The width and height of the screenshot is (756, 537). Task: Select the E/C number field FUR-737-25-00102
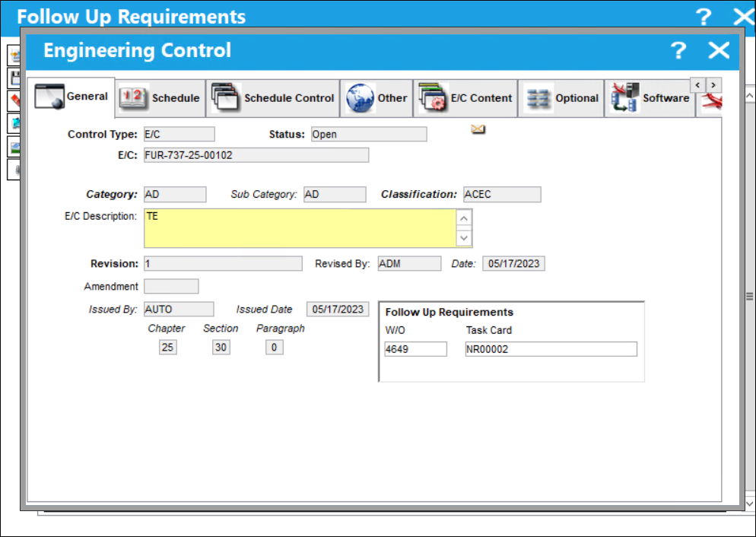point(256,155)
